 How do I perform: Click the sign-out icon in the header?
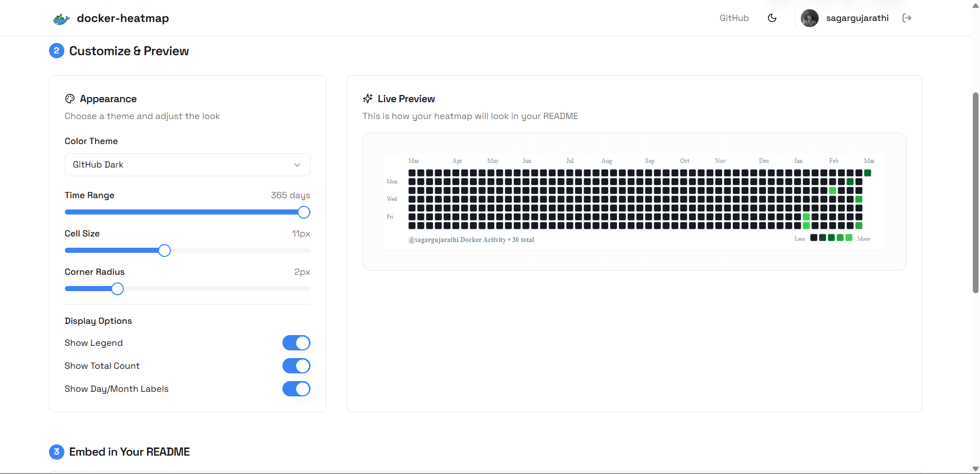[907, 18]
